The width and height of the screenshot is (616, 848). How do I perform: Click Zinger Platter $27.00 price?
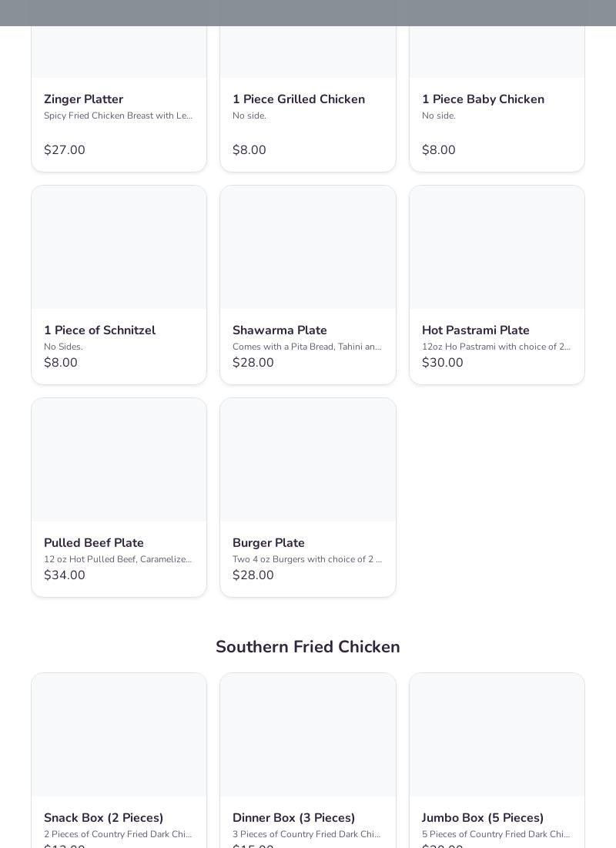click(65, 150)
